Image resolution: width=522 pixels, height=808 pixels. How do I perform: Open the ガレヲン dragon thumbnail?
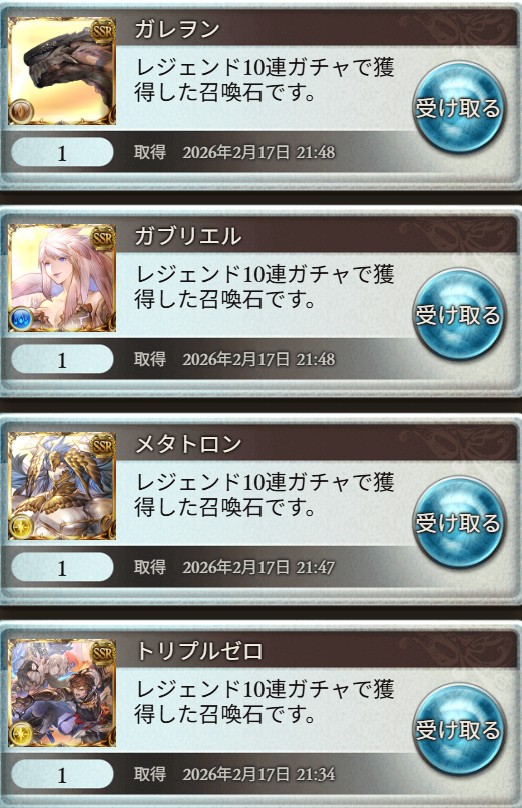(62, 71)
